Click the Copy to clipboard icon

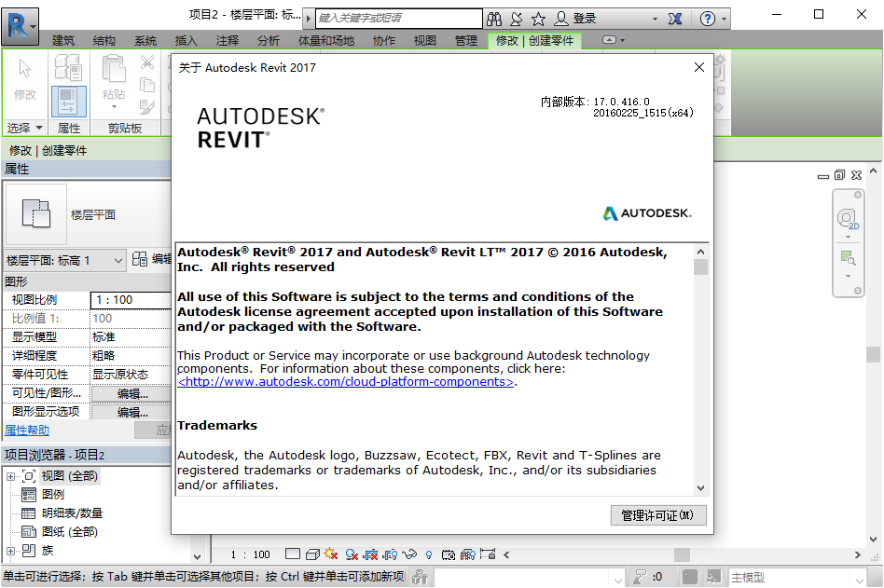tap(147, 85)
